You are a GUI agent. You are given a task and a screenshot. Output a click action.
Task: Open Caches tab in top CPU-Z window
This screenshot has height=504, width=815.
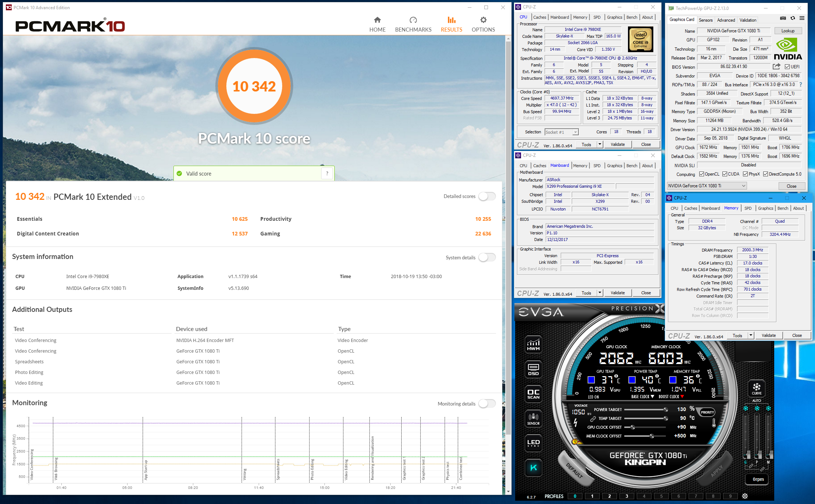coord(539,17)
